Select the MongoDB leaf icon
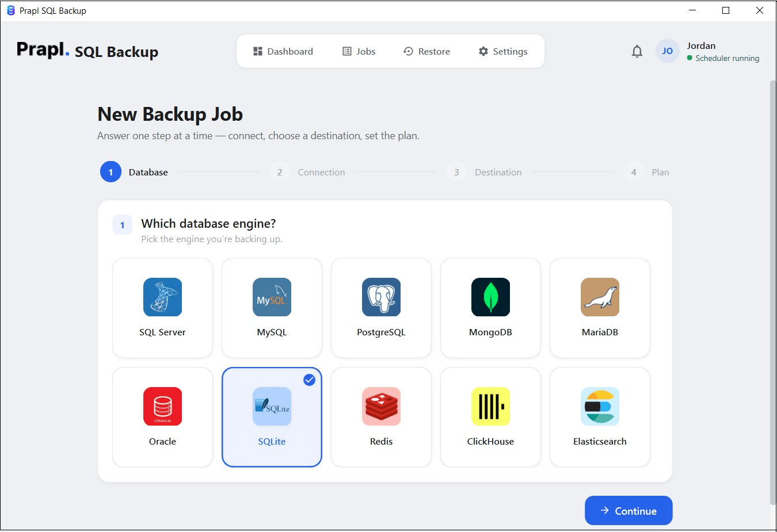Image resolution: width=777 pixels, height=532 pixels. tap(490, 297)
